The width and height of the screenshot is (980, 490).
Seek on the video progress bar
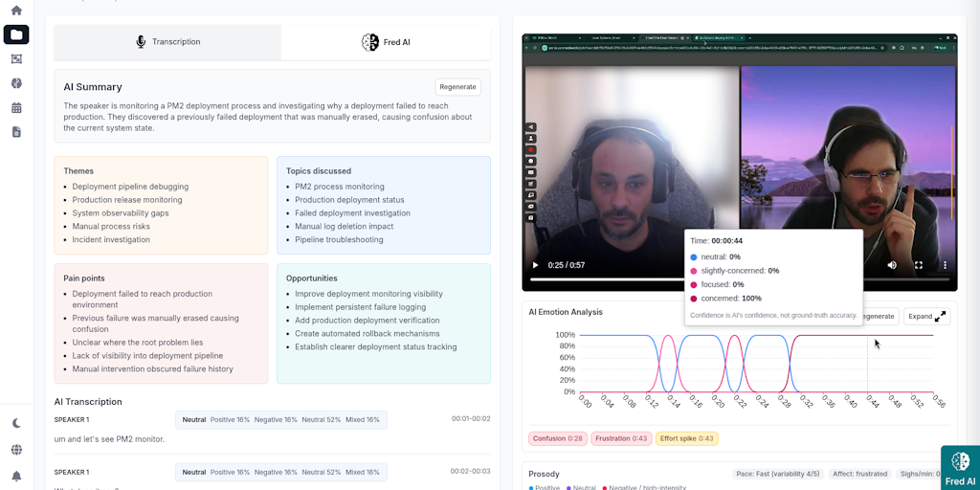[740, 279]
